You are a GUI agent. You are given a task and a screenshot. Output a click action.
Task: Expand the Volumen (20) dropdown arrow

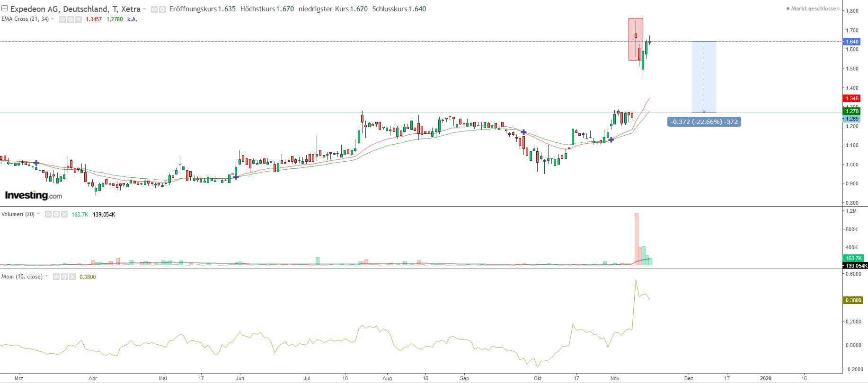(38, 214)
